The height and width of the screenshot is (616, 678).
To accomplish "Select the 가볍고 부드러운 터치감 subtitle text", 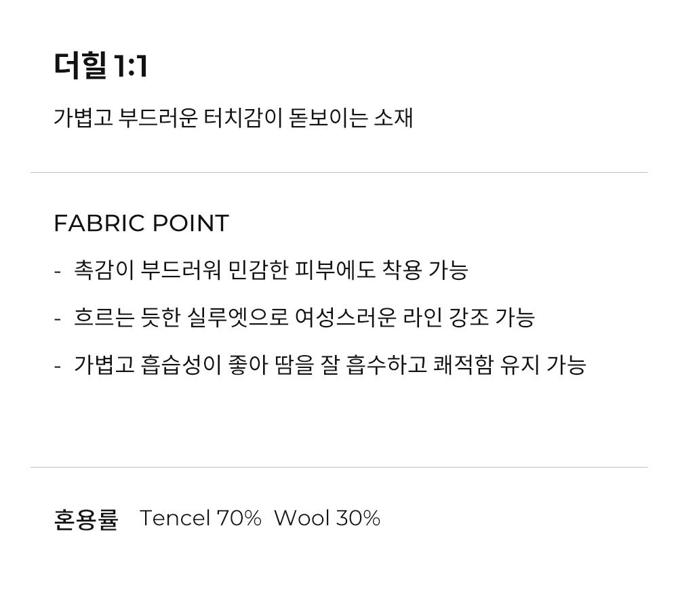I will pyautogui.click(x=233, y=118).
